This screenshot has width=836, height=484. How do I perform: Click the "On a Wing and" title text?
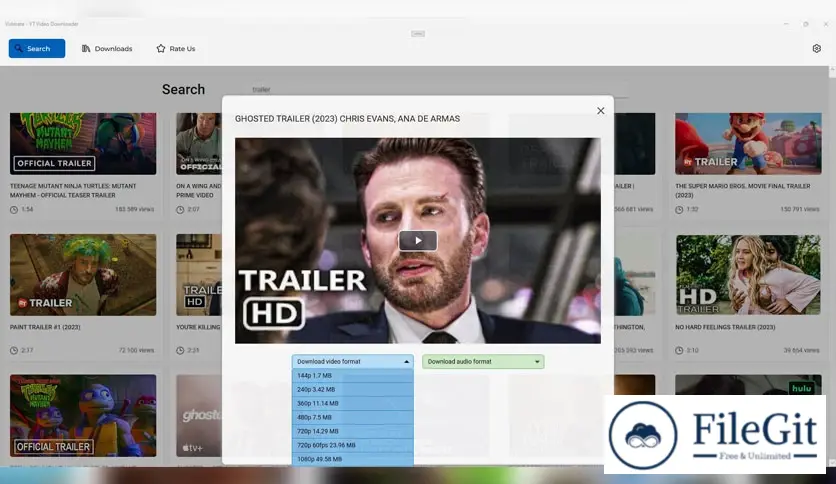(x=198, y=187)
